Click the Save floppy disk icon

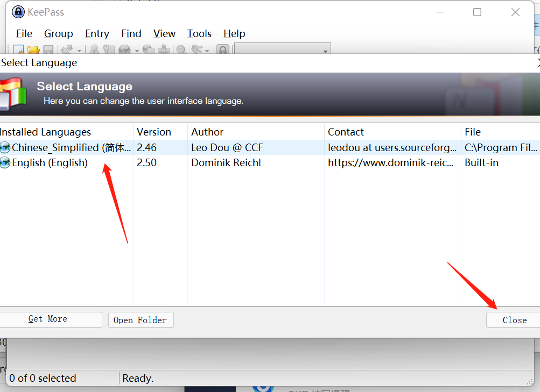click(48, 49)
